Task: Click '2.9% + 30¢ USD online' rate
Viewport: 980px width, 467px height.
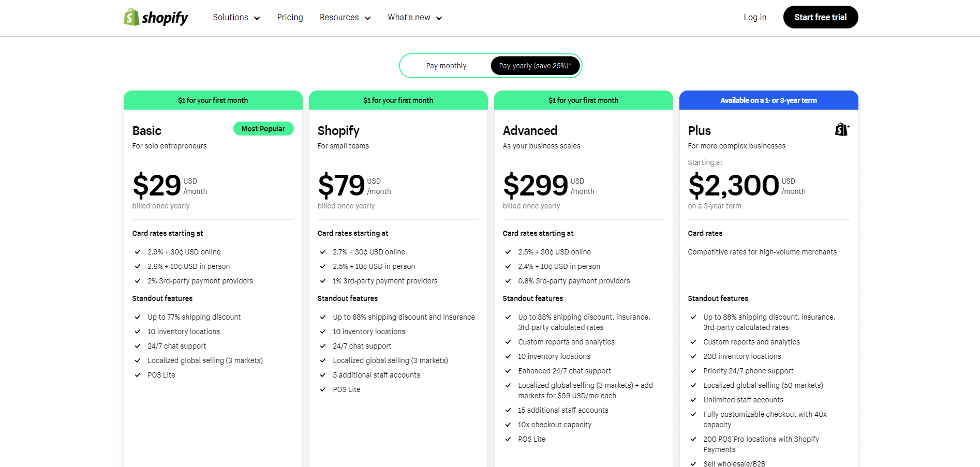Action: (184, 252)
